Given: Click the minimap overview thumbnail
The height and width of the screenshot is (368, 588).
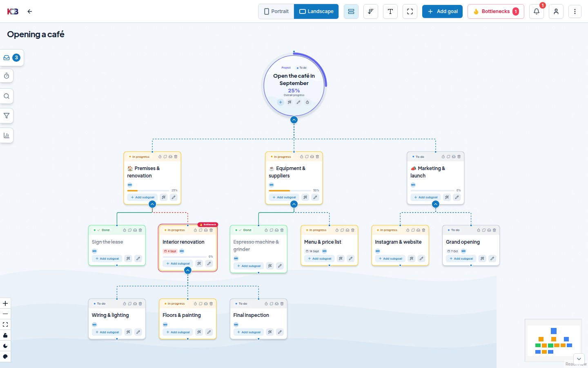Looking at the screenshot, I should pos(553,341).
